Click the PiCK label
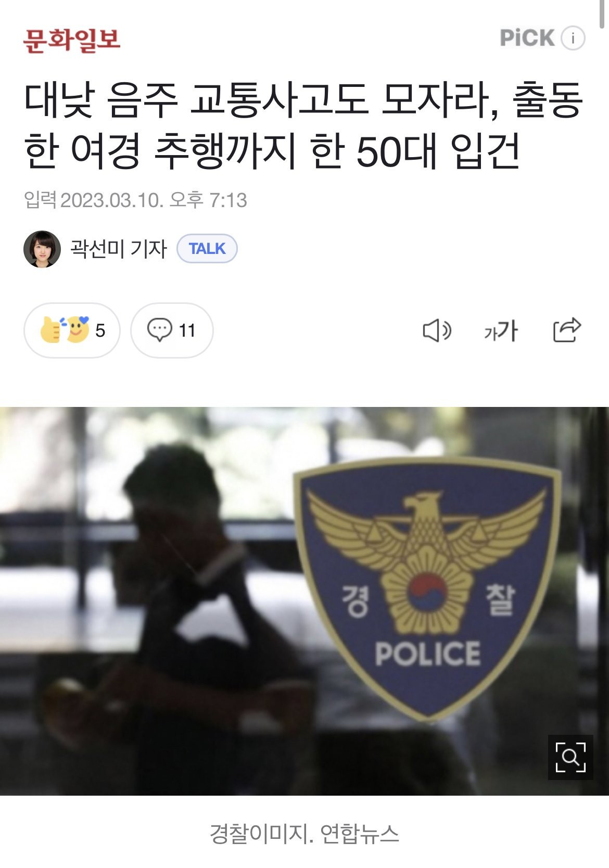609x868 pixels. pos(527,38)
